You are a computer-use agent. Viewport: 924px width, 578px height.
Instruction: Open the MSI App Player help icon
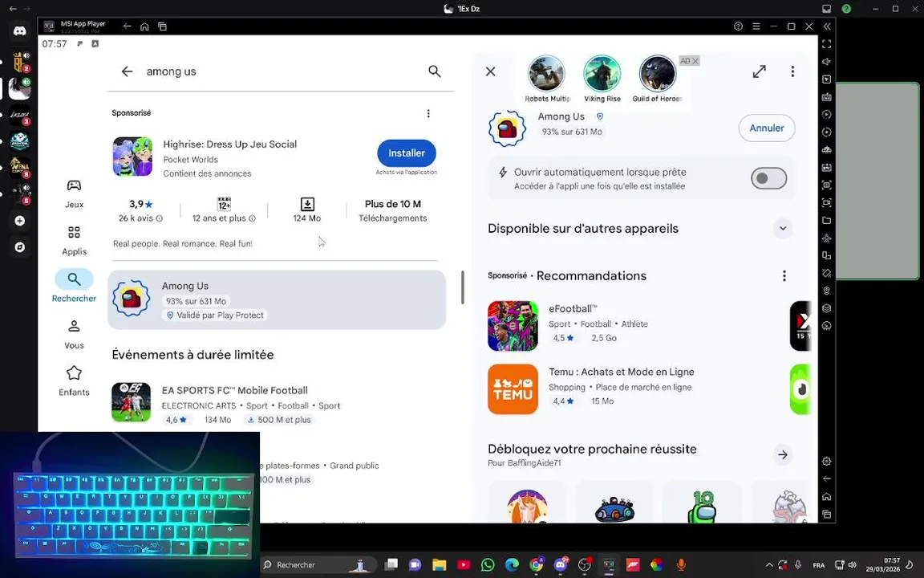[738, 26]
